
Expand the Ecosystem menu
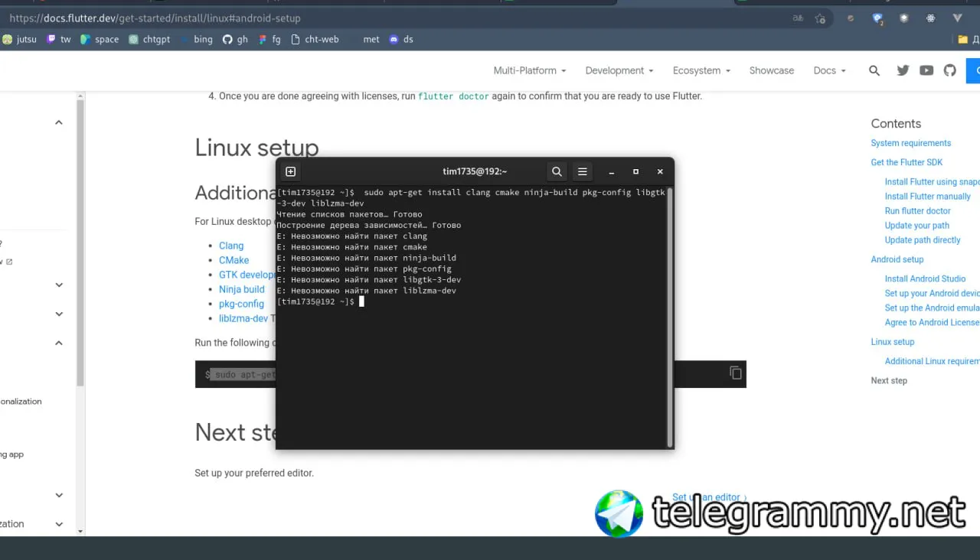pyautogui.click(x=701, y=70)
